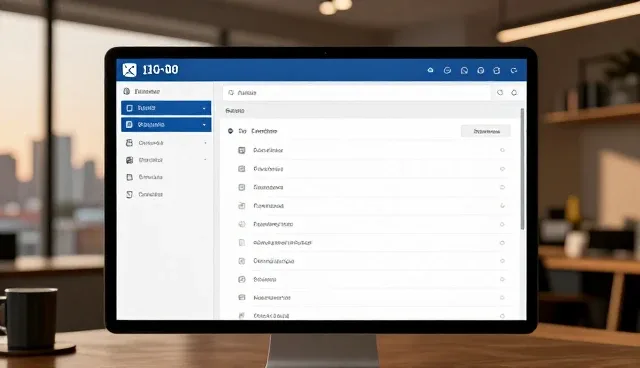Toggle the dark round bullet in list header
This screenshot has width=640, height=368.
[230, 131]
